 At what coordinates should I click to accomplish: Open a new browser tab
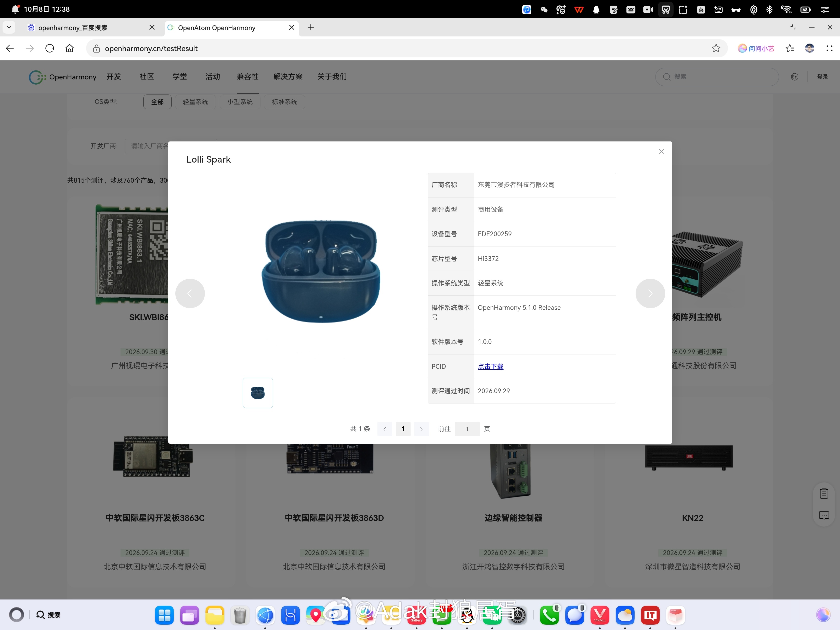pos(311,27)
